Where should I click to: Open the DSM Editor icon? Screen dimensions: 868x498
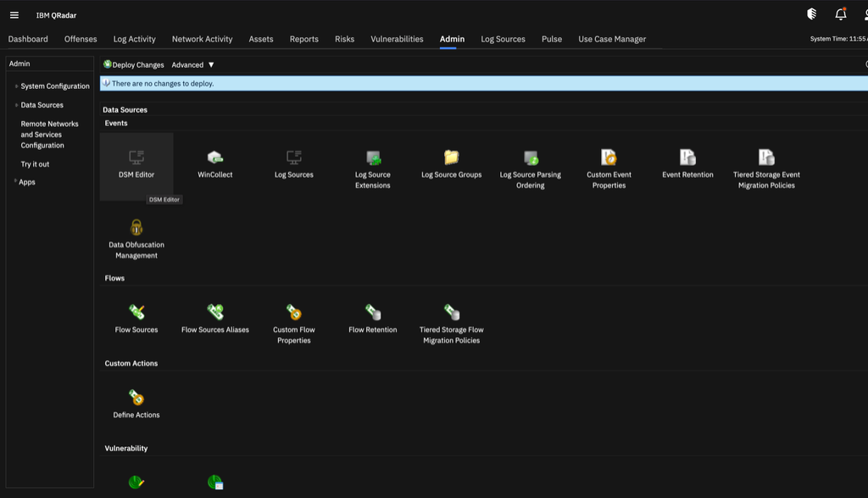coord(136,158)
